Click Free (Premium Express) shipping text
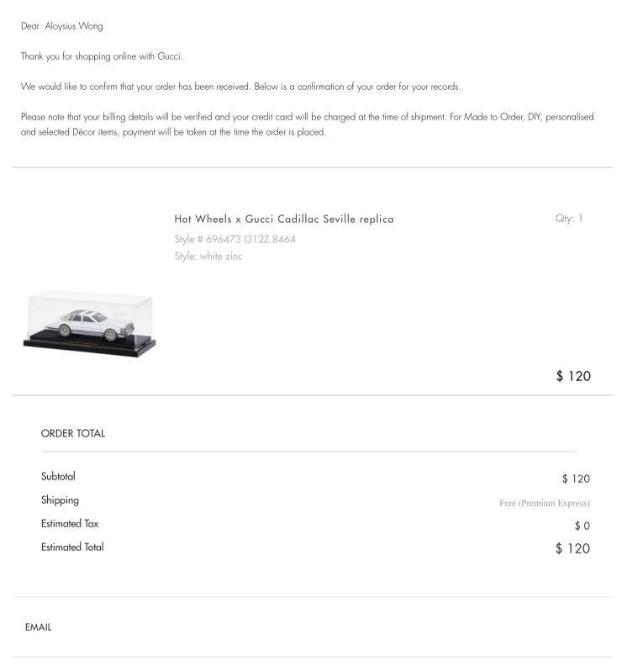Viewport: 622px width, 672px height. coord(545,503)
